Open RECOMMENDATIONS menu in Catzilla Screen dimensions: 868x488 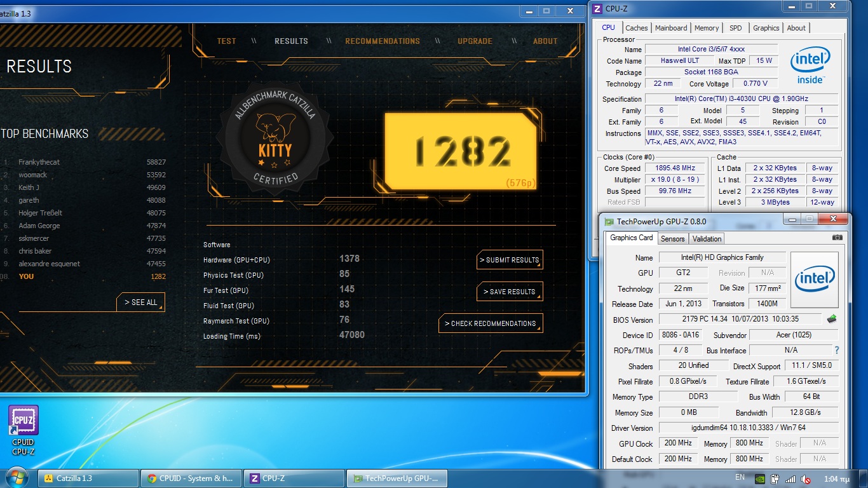383,41
